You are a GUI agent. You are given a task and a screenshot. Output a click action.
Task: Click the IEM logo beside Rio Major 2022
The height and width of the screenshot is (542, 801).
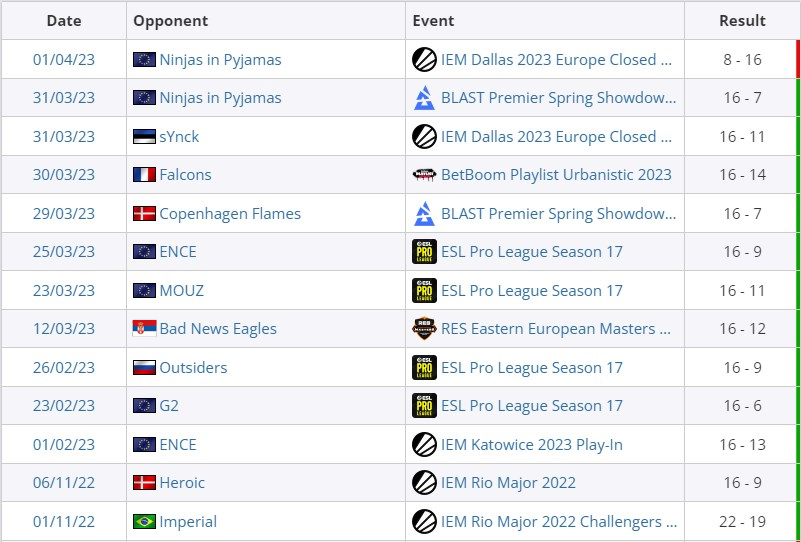click(x=424, y=483)
